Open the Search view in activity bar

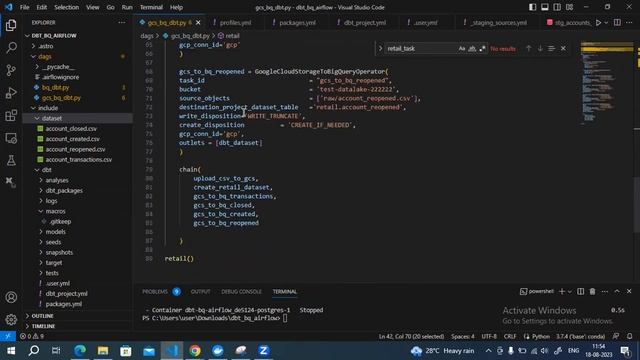[x=11, y=48]
